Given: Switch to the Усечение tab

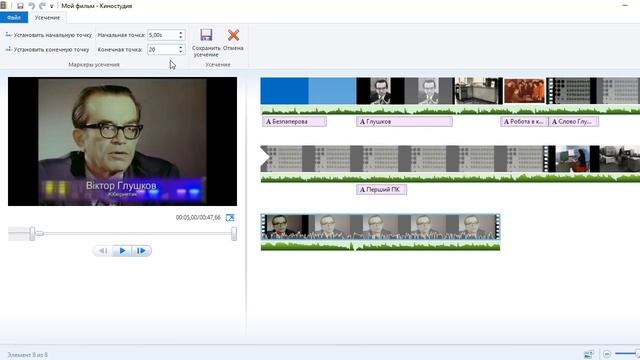Looking at the screenshot, I should tap(47, 18).
